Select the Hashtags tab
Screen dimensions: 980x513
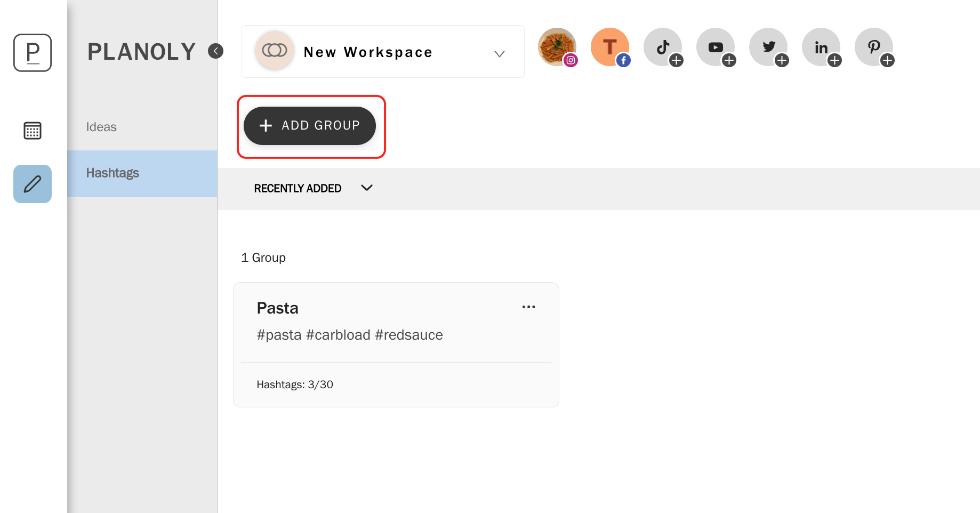(x=142, y=173)
